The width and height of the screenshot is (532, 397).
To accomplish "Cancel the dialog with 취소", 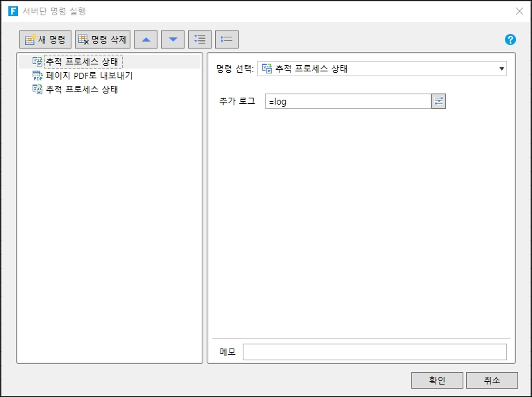I will [492, 380].
